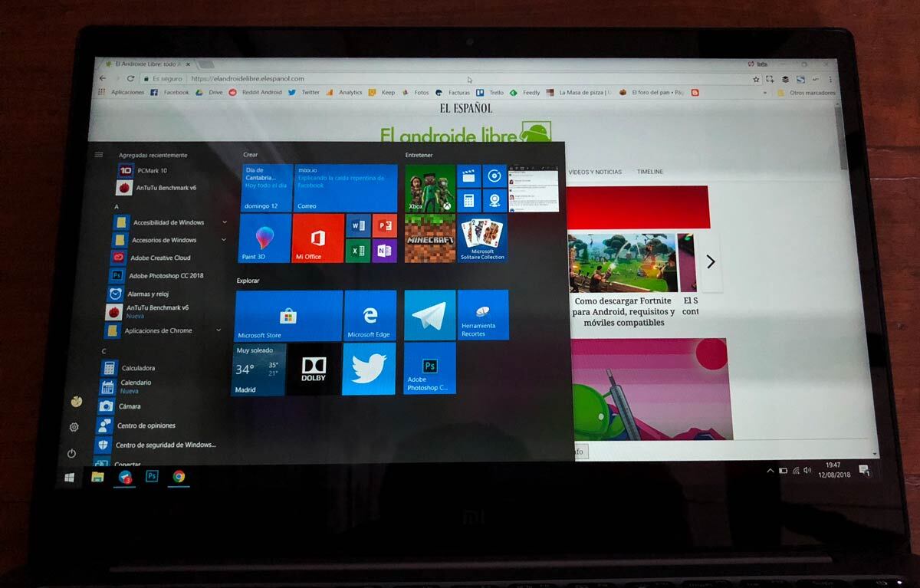Screen dimensions: 920x588
Task: Go back in Chrome
Action: point(103,78)
